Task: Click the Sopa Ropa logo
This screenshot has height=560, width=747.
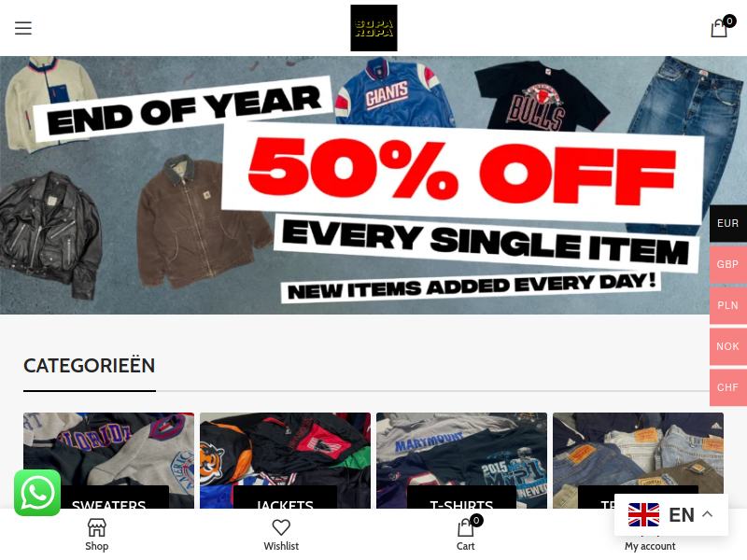Action: pyautogui.click(x=373, y=28)
